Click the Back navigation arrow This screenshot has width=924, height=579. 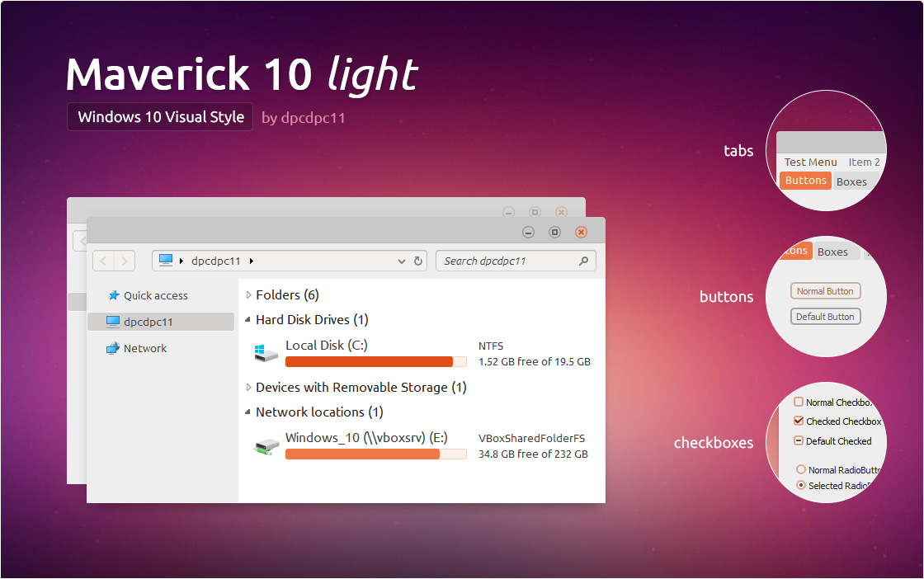click(x=103, y=261)
